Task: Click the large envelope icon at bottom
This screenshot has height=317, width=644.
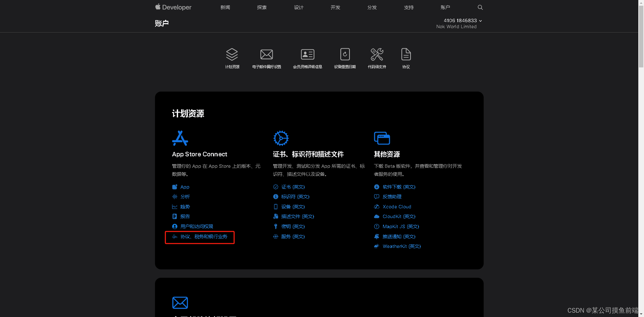Action: pyautogui.click(x=180, y=303)
